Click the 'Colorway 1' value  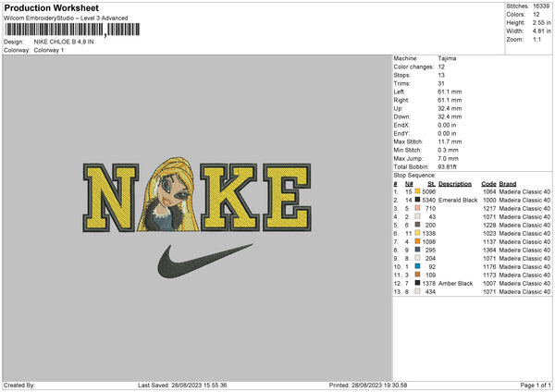[49, 50]
